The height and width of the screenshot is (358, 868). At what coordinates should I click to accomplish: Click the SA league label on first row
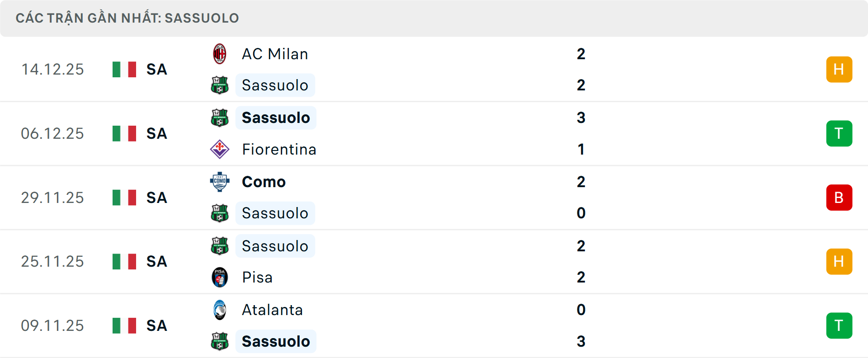point(156,69)
